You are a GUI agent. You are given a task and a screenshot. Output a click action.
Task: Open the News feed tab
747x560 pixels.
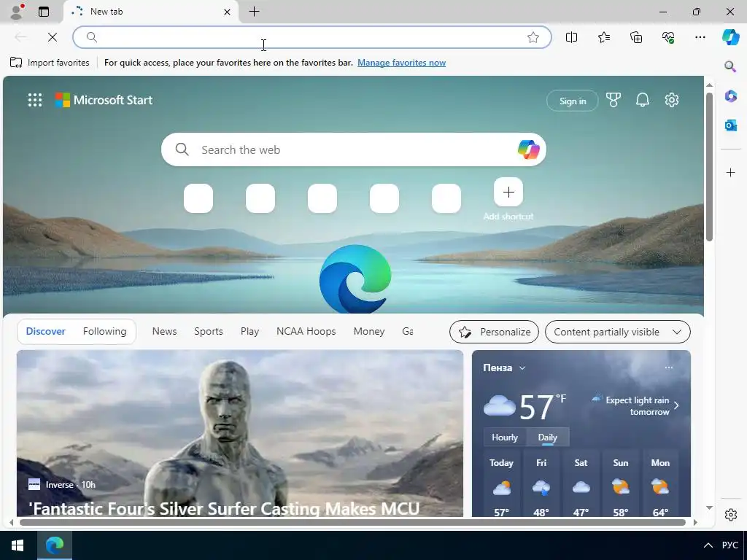[164, 332]
